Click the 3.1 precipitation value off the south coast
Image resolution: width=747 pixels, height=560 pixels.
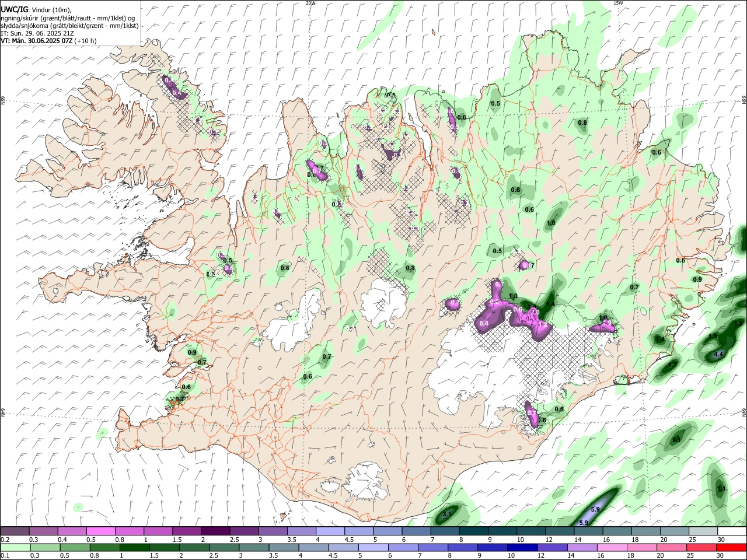[448, 514]
